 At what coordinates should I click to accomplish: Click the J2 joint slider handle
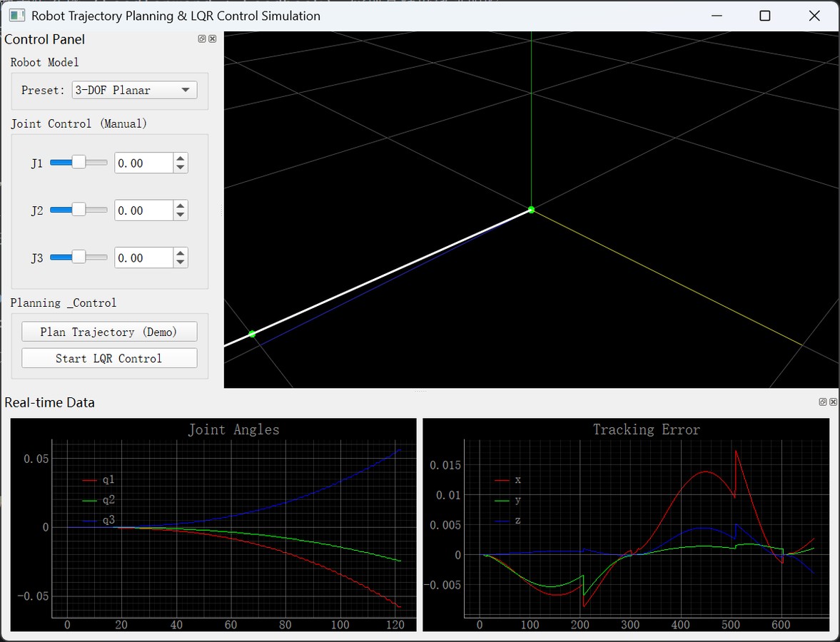point(79,210)
